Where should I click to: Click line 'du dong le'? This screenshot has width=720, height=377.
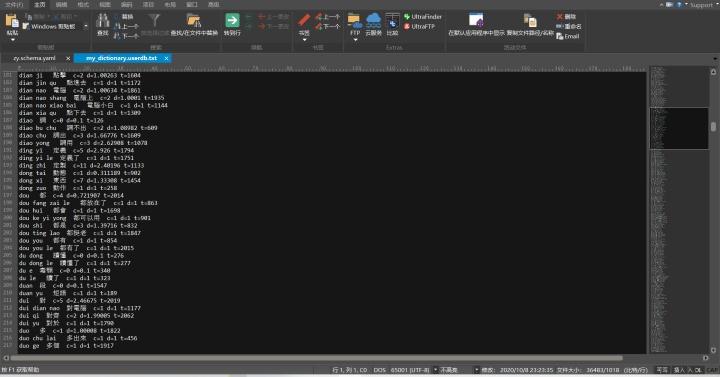coord(74,263)
